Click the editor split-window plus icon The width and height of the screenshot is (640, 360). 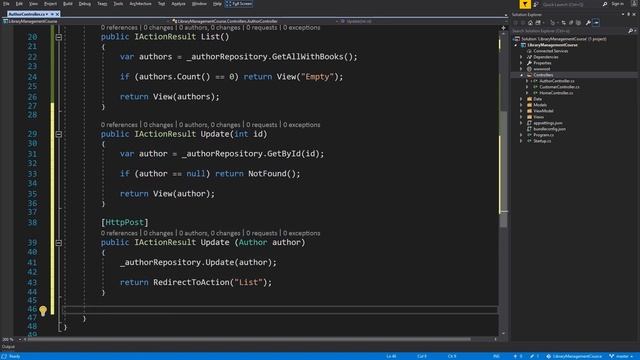[503, 28]
